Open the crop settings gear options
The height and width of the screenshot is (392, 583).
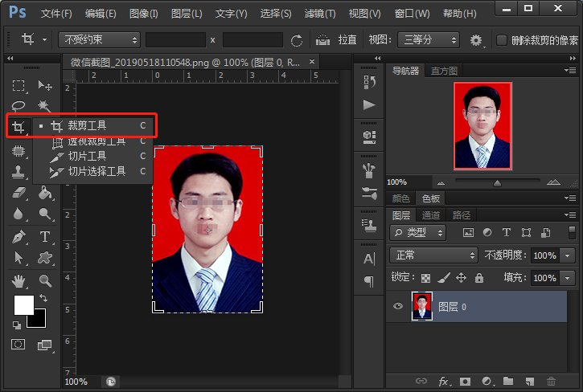476,40
